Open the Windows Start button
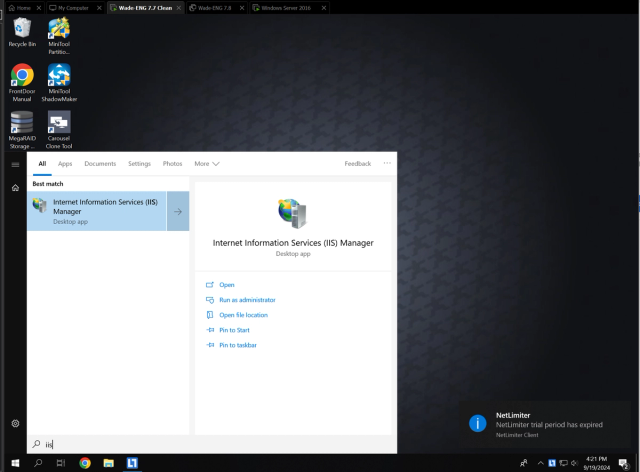The width and height of the screenshot is (640, 472). pos(15,463)
